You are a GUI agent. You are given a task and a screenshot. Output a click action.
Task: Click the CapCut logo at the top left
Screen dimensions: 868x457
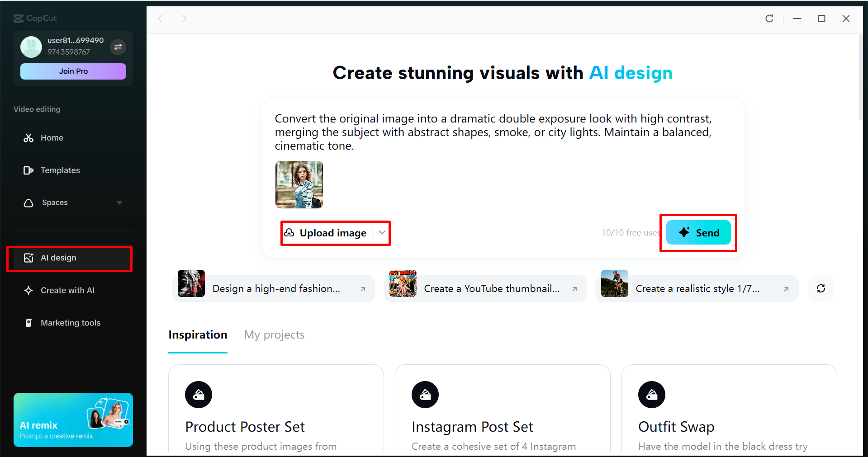[x=35, y=18]
